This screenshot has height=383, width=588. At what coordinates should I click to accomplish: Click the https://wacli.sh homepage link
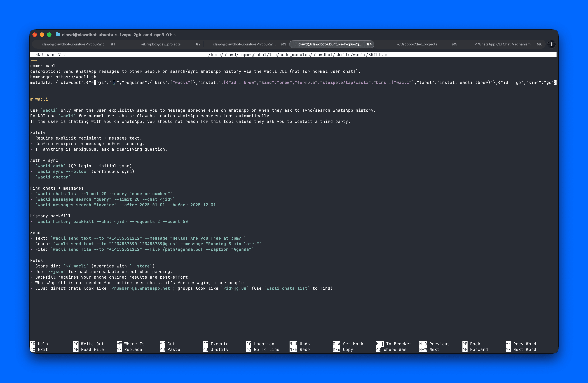[76, 77]
